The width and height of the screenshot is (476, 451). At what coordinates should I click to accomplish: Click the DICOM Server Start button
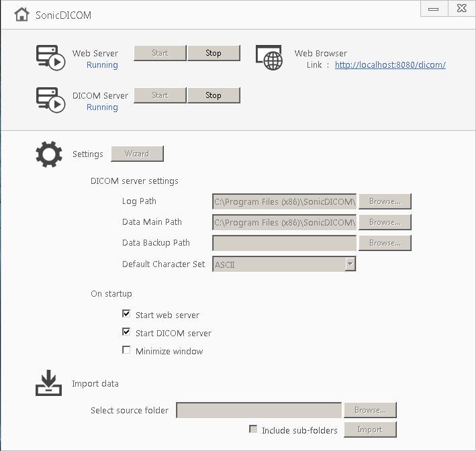pos(160,95)
